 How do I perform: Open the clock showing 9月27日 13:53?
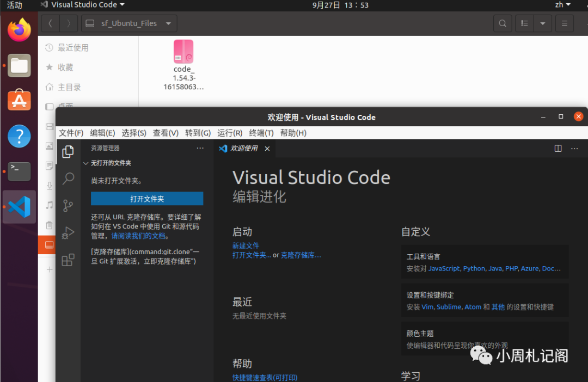340,5
